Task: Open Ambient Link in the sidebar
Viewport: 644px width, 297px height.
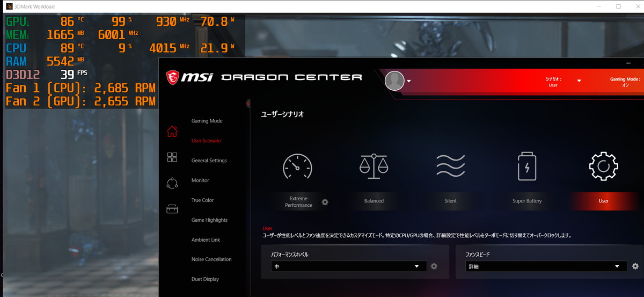Action: (x=206, y=240)
